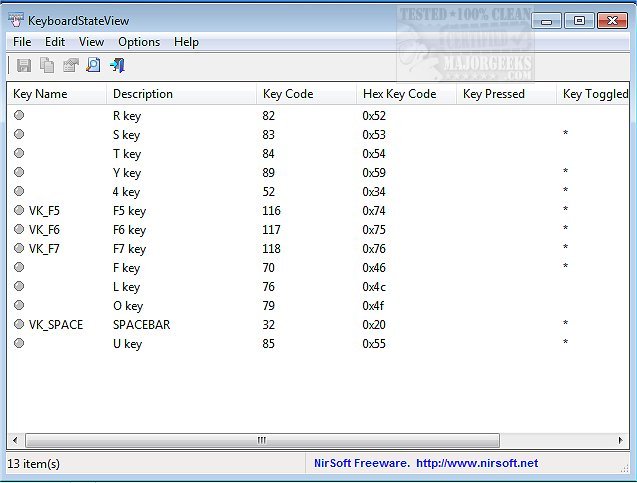This screenshot has height=483, width=637.
Task: Sort by the Hex Key Code column header
Action: tap(406, 94)
